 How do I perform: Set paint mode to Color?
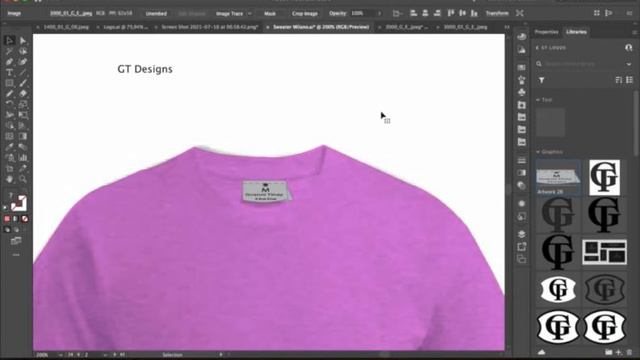tap(7, 219)
